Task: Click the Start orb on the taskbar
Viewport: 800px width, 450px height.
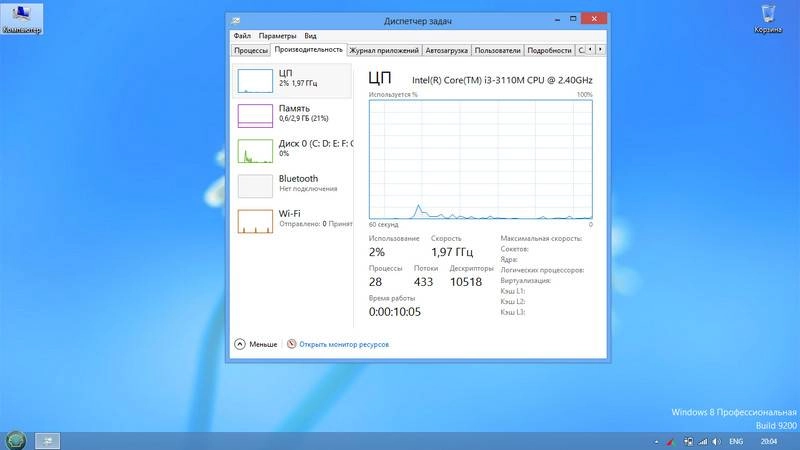Action: [x=15, y=440]
